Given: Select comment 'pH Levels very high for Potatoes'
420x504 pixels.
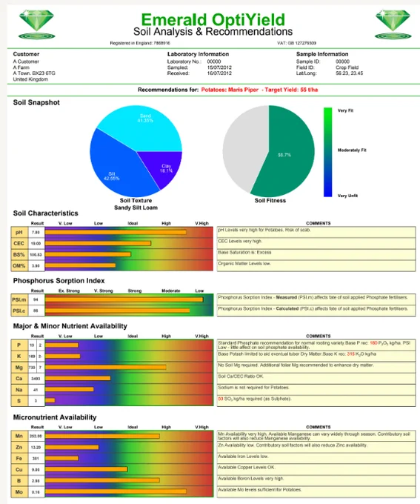Looking at the screenshot, I should pos(264,231).
